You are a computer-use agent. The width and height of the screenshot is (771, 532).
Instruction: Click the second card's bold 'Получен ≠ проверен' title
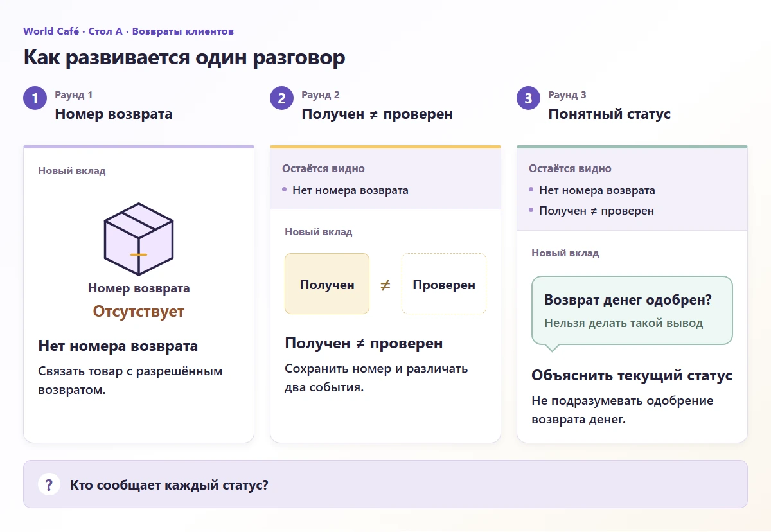click(x=364, y=344)
